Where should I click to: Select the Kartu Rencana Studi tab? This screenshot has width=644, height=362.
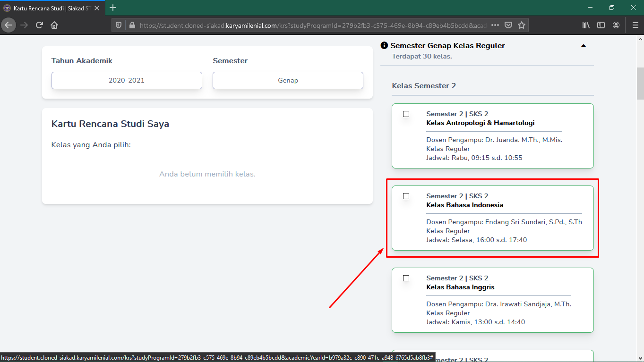52,8
